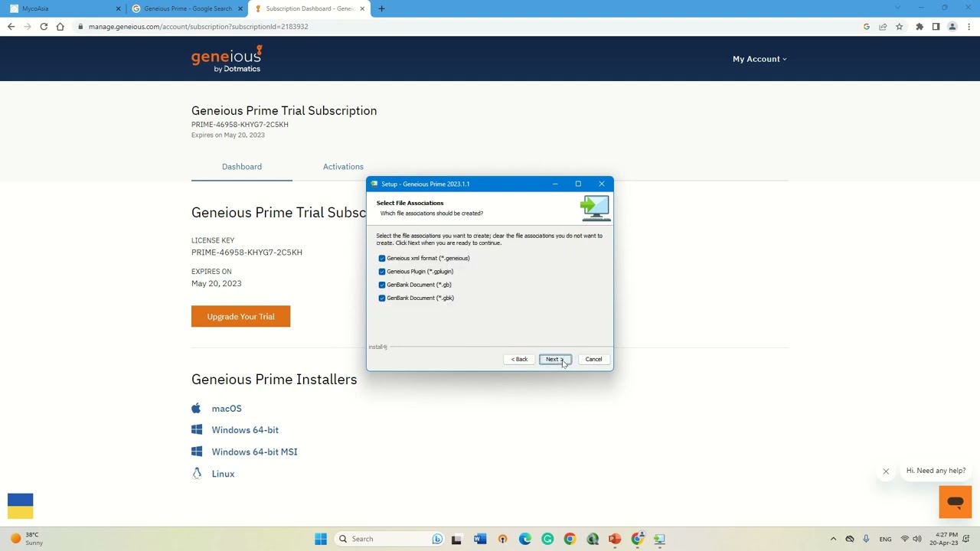Viewport: 980px width, 551px height.
Task: Click license key text PRIME-46958-KHYG7-2C5KH under LICENSE KEY
Action: 247,253
